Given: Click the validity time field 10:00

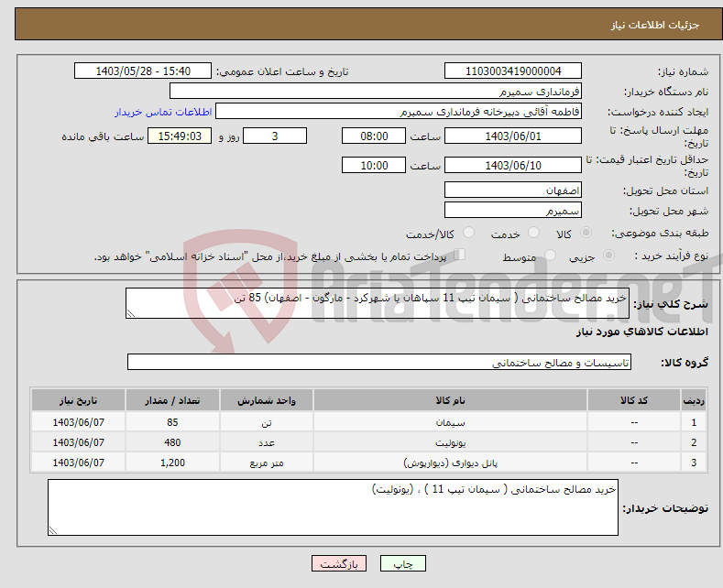Looking at the screenshot, I should tap(374, 165).
